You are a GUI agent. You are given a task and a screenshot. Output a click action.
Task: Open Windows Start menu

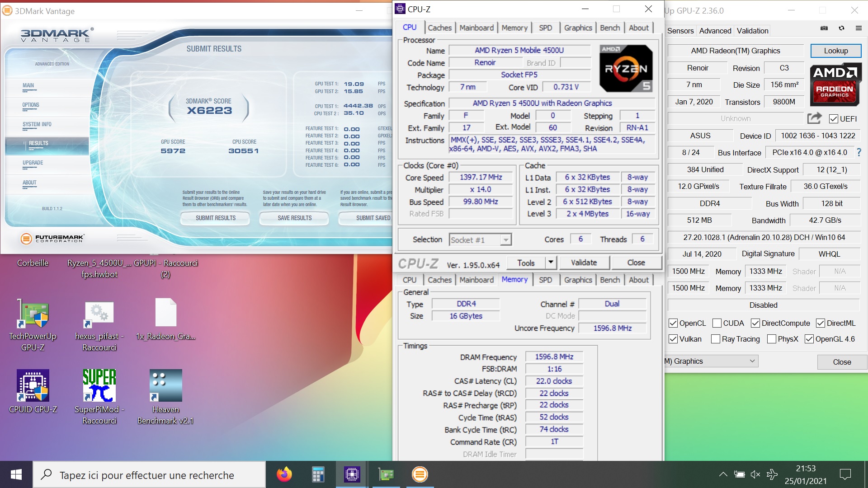point(16,474)
